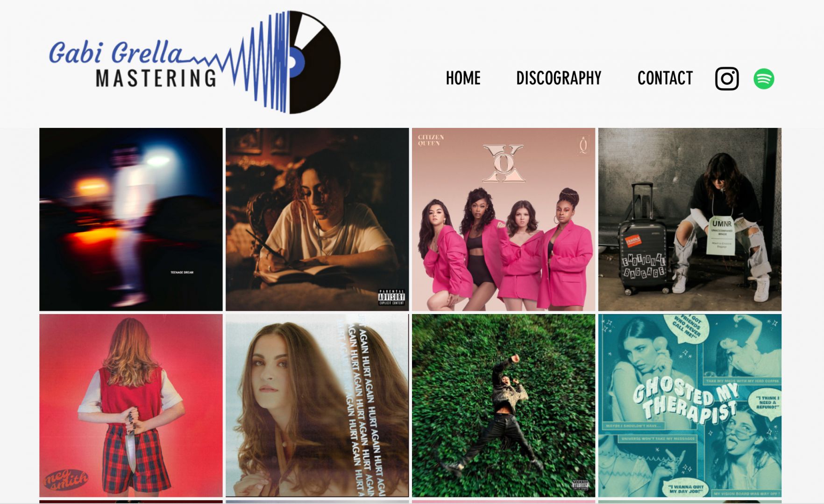Click the vinyl record graphic in logo
This screenshot has width=824, height=504.
coord(314,62)
